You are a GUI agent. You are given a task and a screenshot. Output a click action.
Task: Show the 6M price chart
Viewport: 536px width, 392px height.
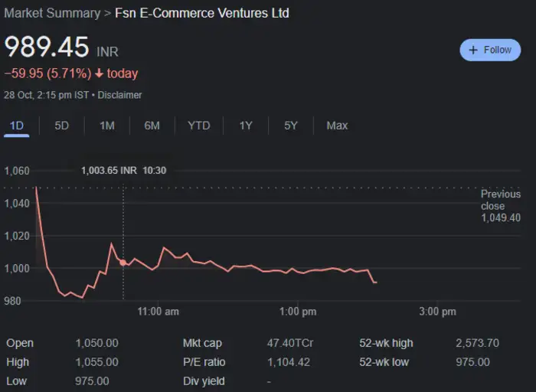pyautogui.click(x=152, y=126)
